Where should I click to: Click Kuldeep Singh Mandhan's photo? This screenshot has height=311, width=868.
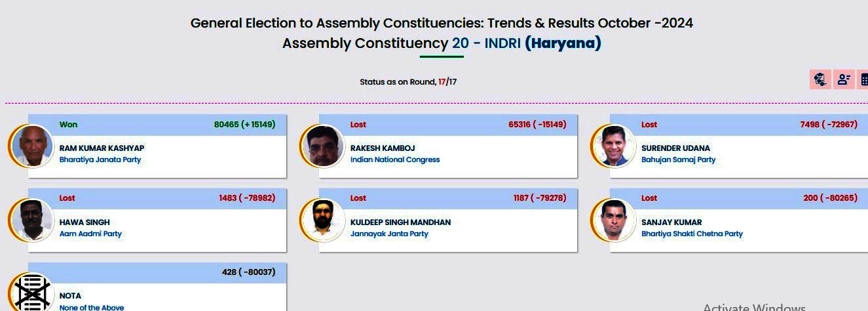[x=322, y=220]
